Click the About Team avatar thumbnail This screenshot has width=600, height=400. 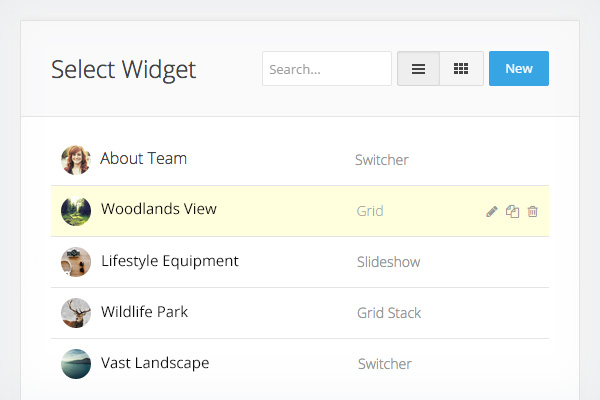pyautogui.click(x=76, y=160)
